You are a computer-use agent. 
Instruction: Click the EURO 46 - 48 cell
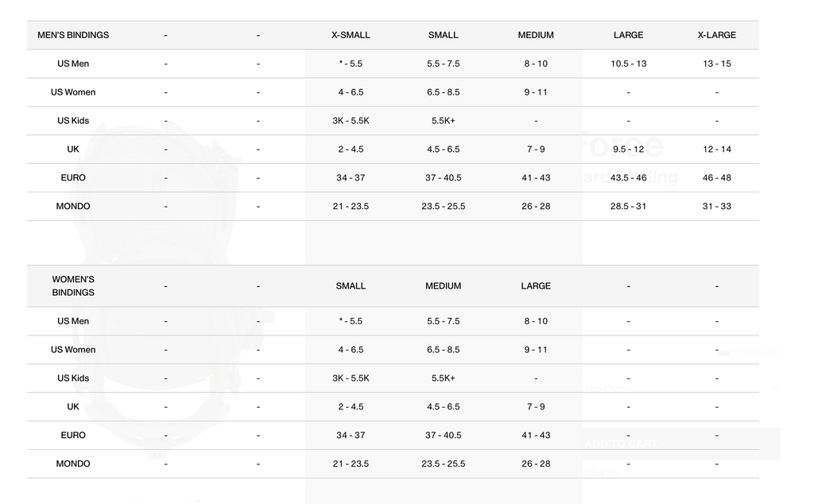tap(716, 178)
